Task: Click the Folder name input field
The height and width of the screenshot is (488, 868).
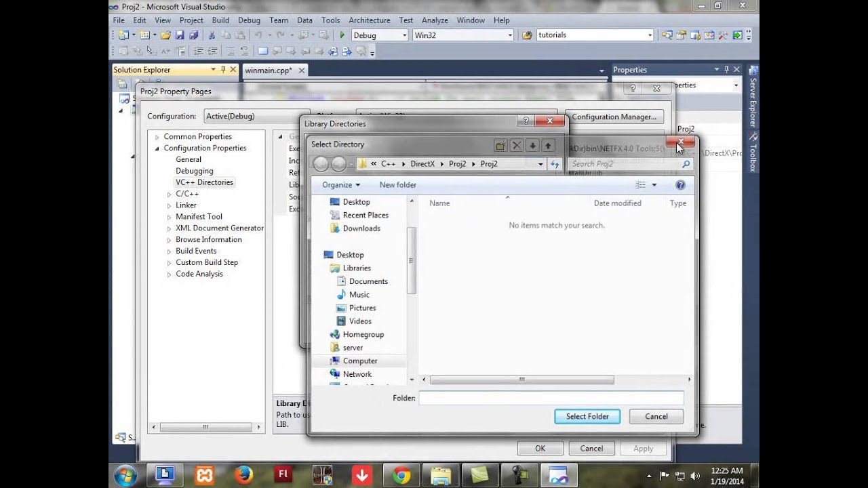Action: click(x=551, y=399)
